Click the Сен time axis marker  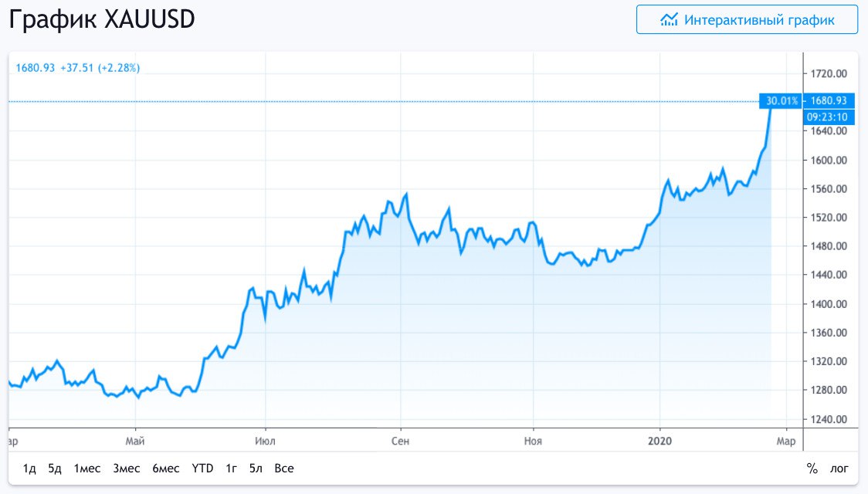click(400, 441)
